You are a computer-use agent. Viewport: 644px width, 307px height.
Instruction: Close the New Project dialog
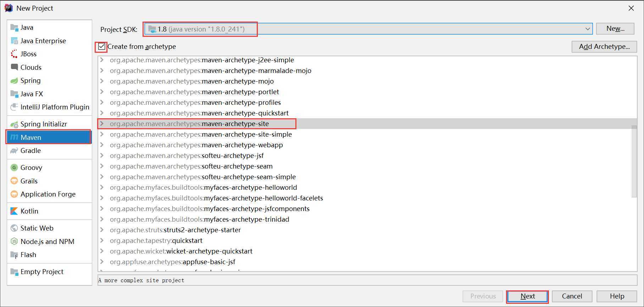pos(631,8)
